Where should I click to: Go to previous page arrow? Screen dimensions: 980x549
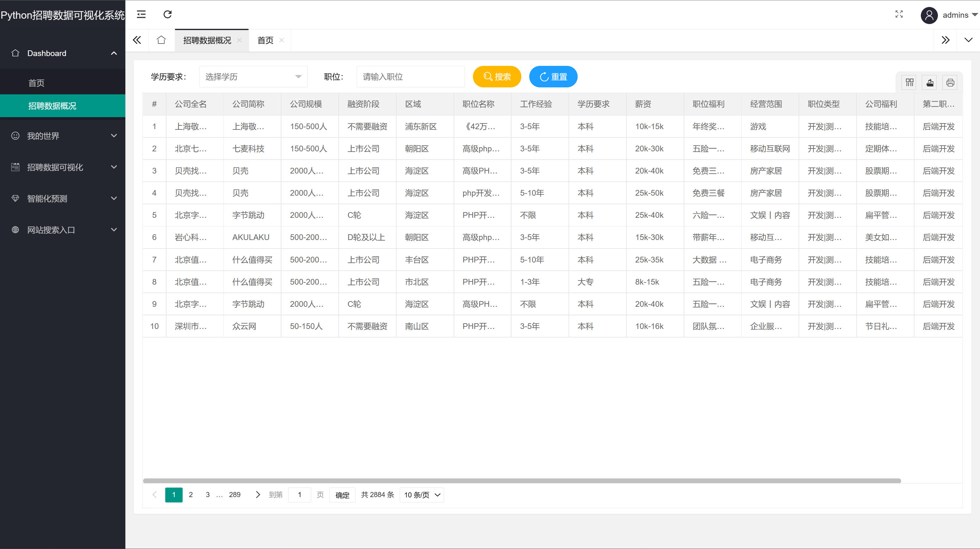tap(154, 495)
